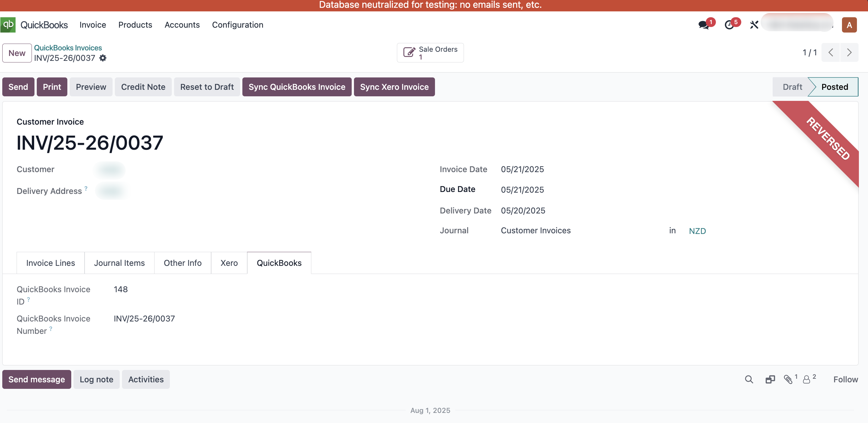Viewport: 868px width, 423px height.
Task: Click the QuickBooks app name
Action: (44, 25)
